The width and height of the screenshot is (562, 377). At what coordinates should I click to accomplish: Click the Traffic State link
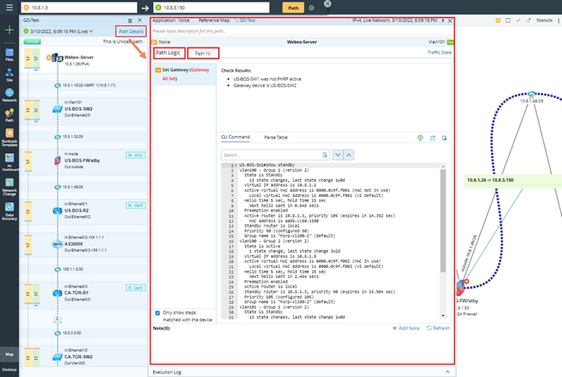click(x=439, y=52)
